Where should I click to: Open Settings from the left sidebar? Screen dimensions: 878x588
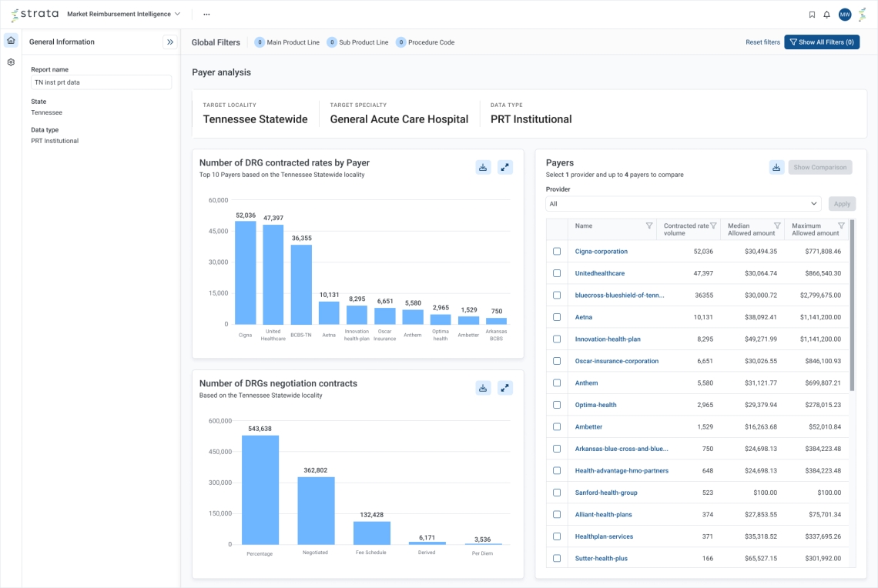[11, 62]
